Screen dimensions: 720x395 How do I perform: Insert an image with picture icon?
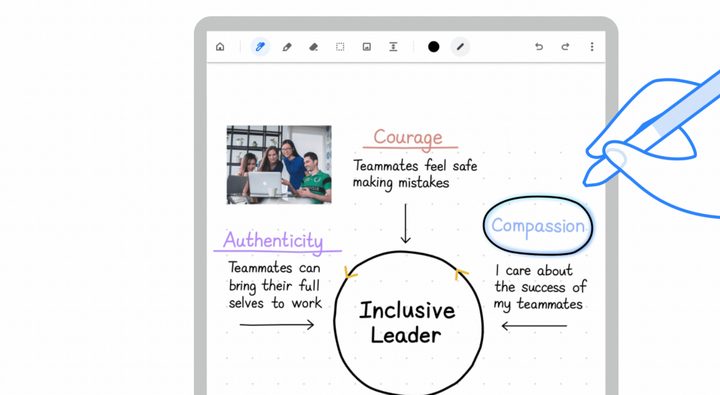366,46
